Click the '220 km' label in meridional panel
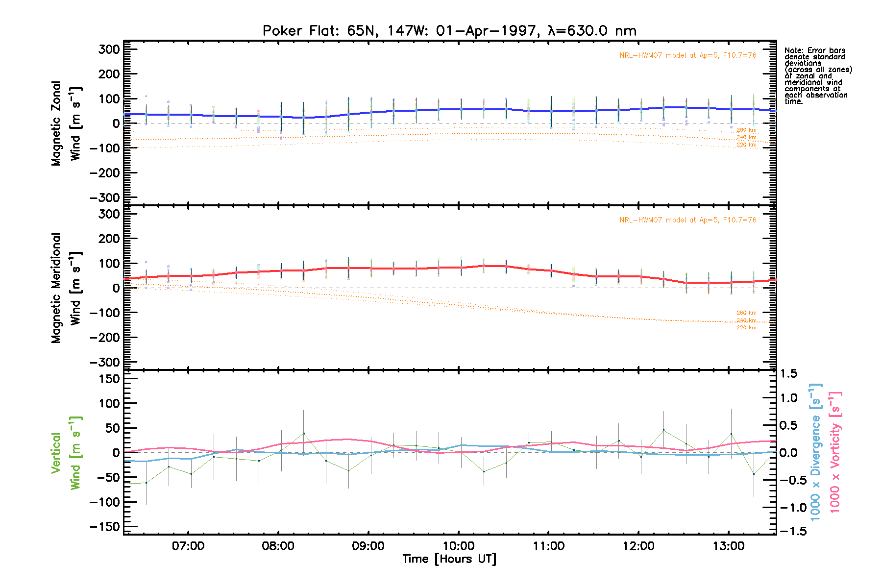882x588 pixels. pos(746,327)
